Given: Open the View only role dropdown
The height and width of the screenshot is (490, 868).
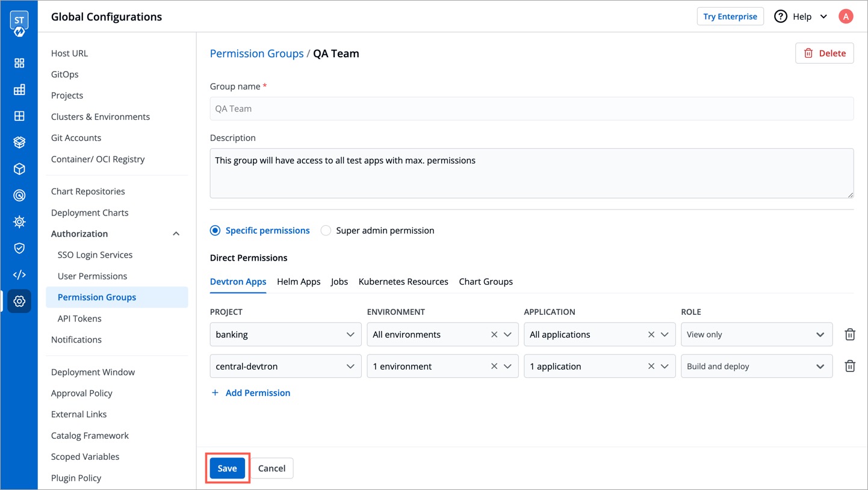Looking at the screenshot, I should [x=756, y=335].
